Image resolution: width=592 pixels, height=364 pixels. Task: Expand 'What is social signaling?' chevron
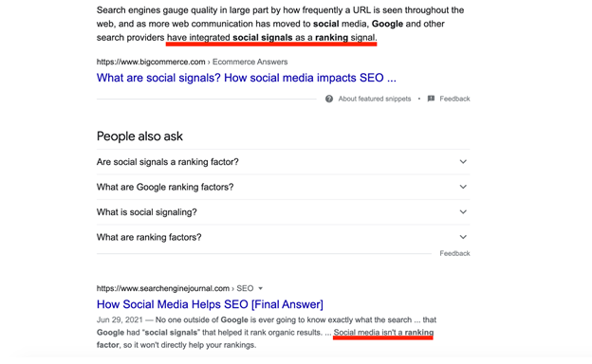(463, 212)
